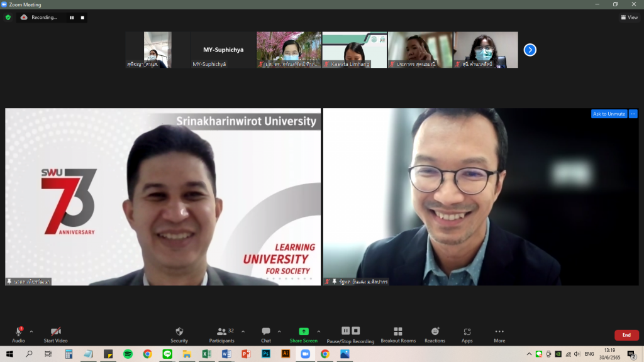Screen dimensions: 644x362
Task: Open the Apps panel
Action: pyautogui.click(x=467, y=334)
